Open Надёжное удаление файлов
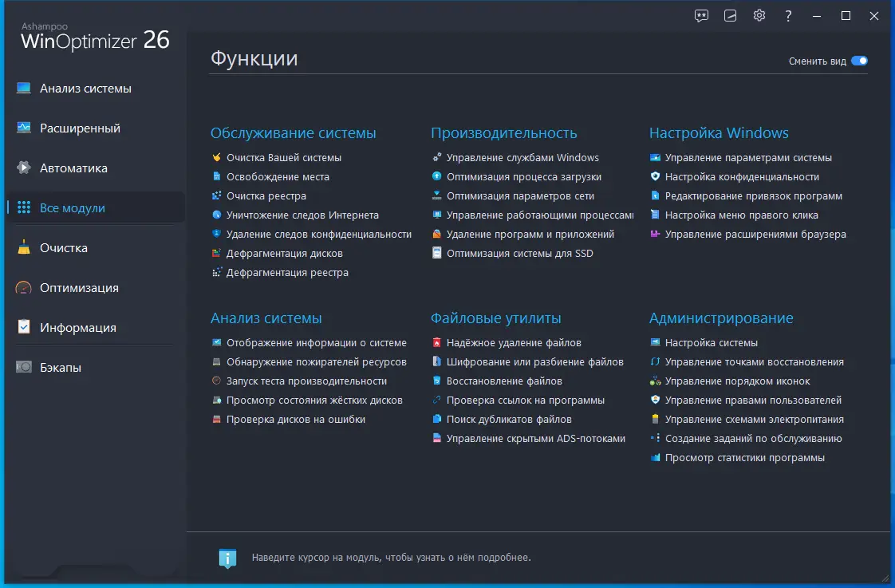Screen dimensions: 895x588 (x=514, y=342)
